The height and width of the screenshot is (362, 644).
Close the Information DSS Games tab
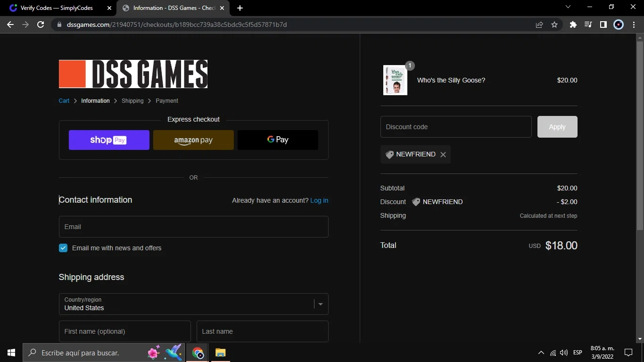[222, 8]
